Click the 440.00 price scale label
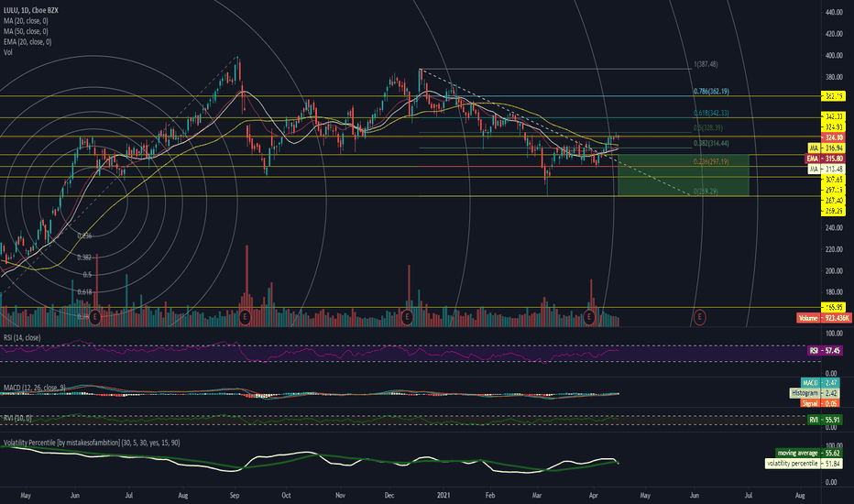 833,12
